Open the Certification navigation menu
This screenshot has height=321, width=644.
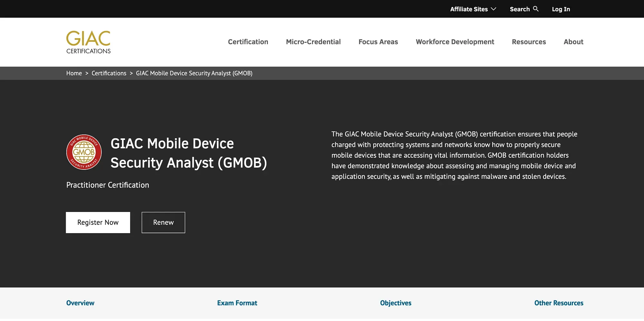248,42
